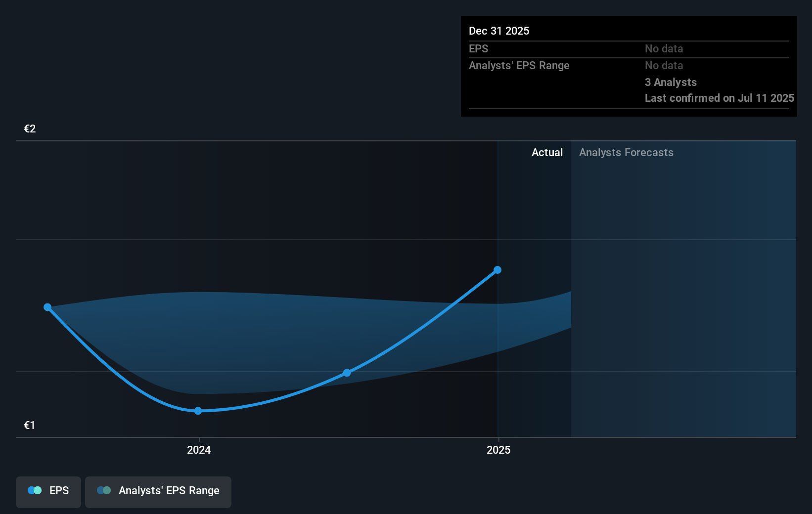The height and width of the screenshot is (514, 812).
Task: Click the 'Analysts' EPS Range' row label in the tooltip
Action: [519, 65]
